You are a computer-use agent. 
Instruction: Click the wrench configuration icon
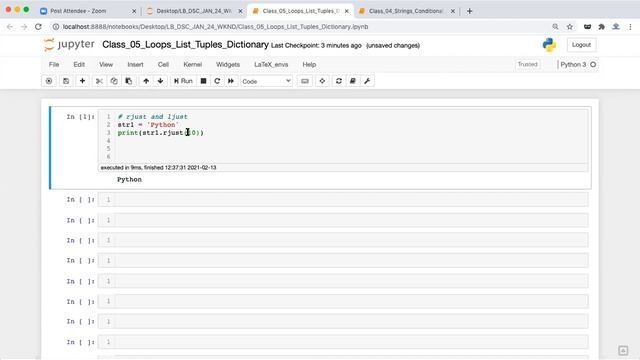point(367,81)
